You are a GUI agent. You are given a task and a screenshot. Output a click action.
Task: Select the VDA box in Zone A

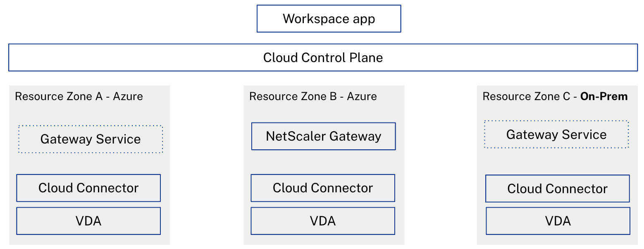click(88, 221)
